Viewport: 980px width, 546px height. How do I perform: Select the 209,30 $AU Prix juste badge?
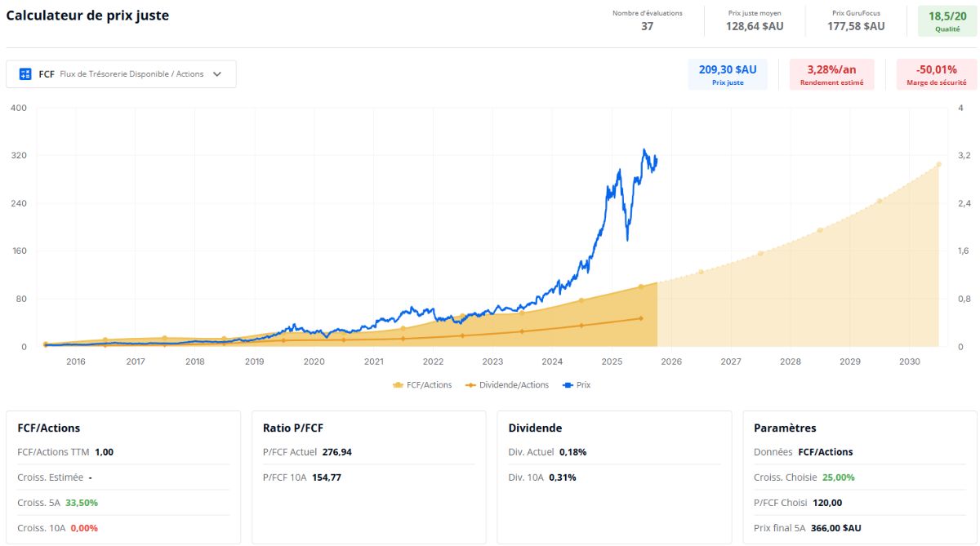click(728, 74)
